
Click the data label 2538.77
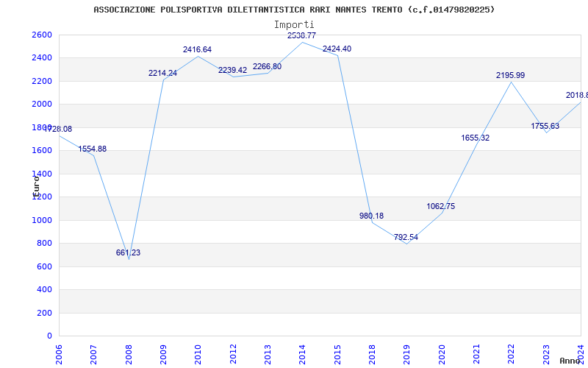301,35
